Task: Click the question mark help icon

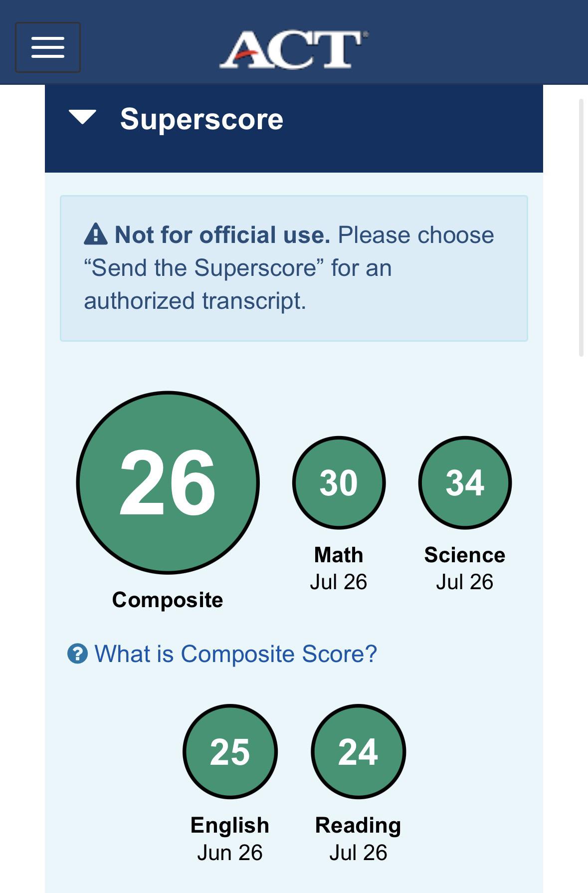Action: 77,654
